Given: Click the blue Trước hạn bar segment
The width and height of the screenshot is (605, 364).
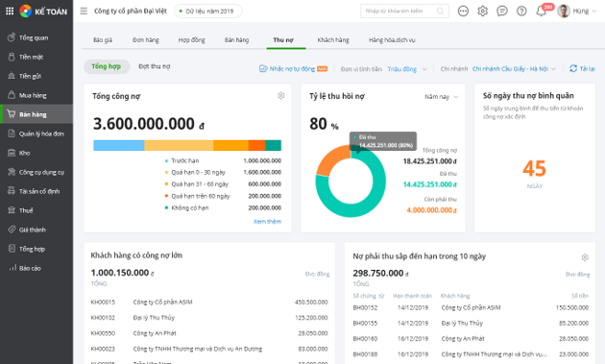Looking at the screenshot, I should pos(119,146).
